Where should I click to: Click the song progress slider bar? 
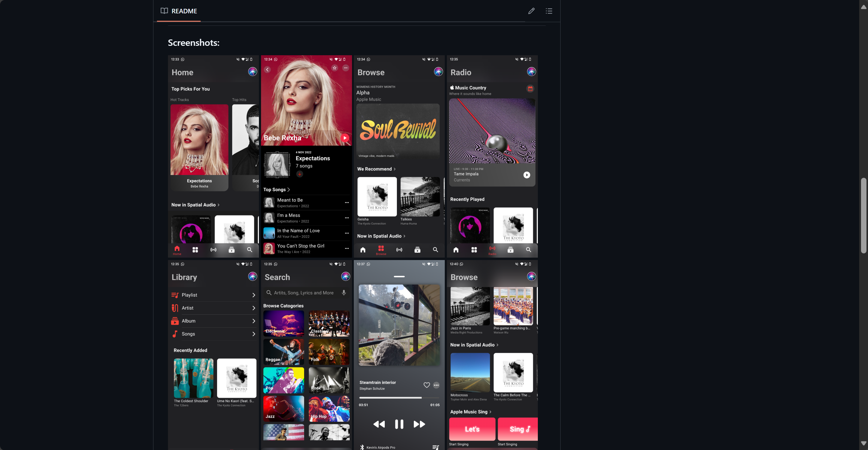399,398
